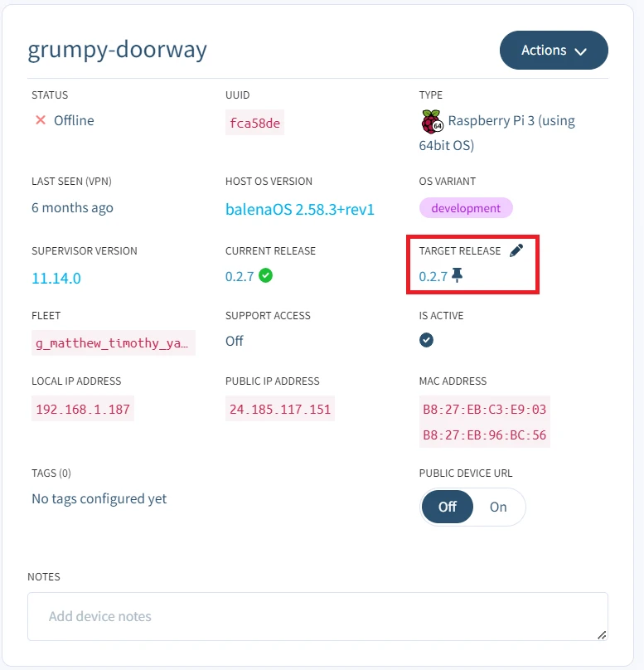Click the red X offline status icon

40,120
